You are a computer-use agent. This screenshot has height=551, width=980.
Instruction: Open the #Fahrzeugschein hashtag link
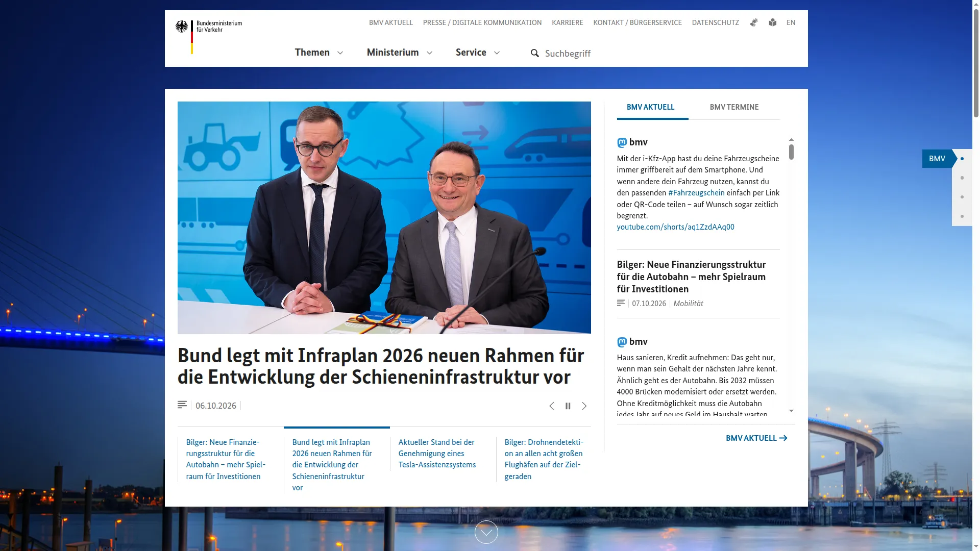pyautogui.click(x=696, y=193)
